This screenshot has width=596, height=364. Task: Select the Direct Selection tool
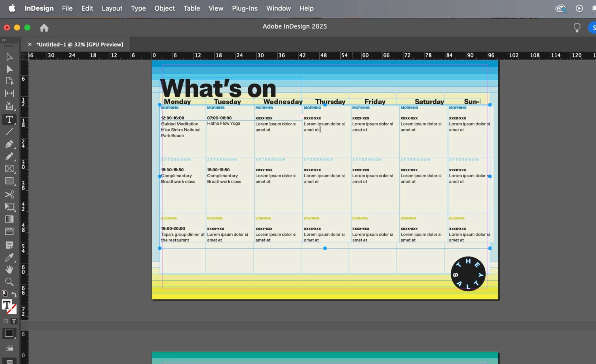click(x=9, y=69)
